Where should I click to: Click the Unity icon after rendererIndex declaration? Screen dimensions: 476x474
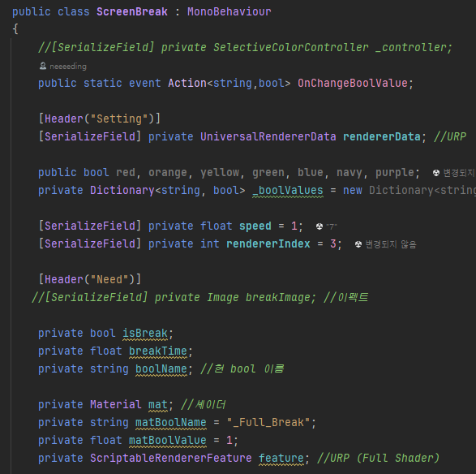pos(358,244)
